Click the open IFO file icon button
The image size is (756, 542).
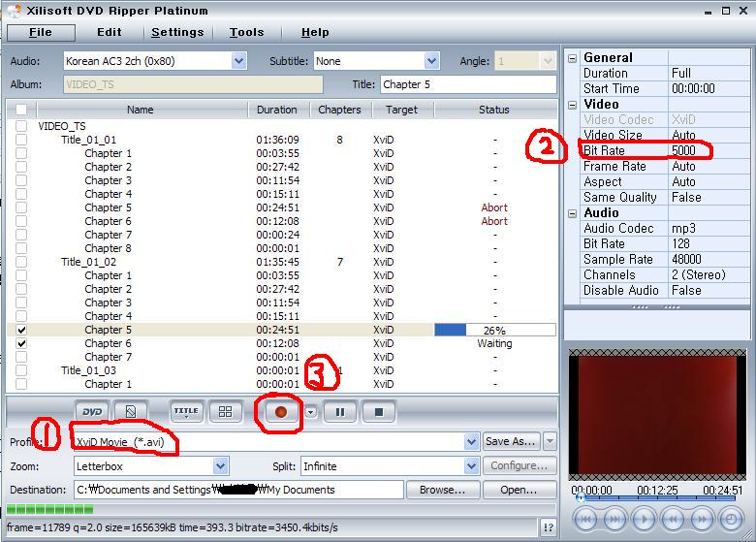pos(130,412)
